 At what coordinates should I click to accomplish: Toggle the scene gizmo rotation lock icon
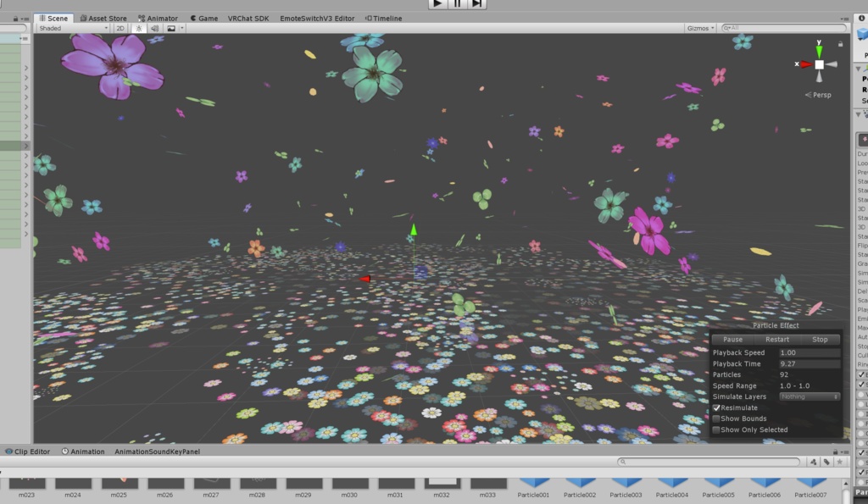point(840,44)
